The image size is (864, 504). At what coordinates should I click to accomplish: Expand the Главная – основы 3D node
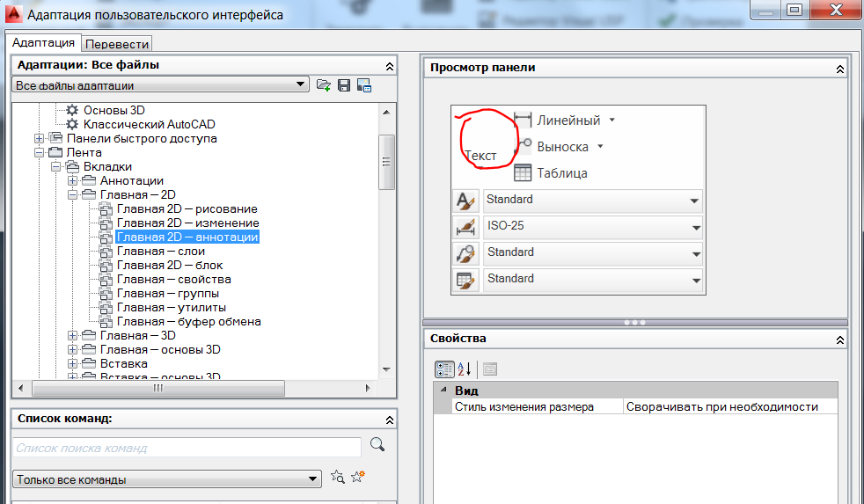click(x=72, y=349)
